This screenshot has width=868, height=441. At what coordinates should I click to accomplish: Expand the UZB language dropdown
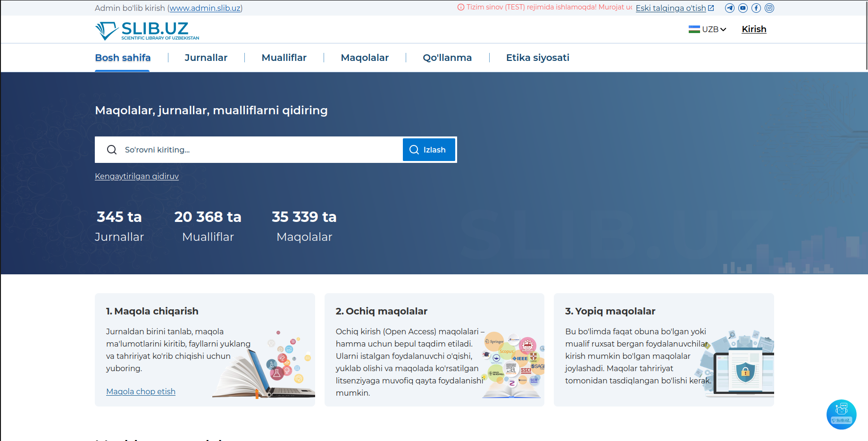point(707,29)
